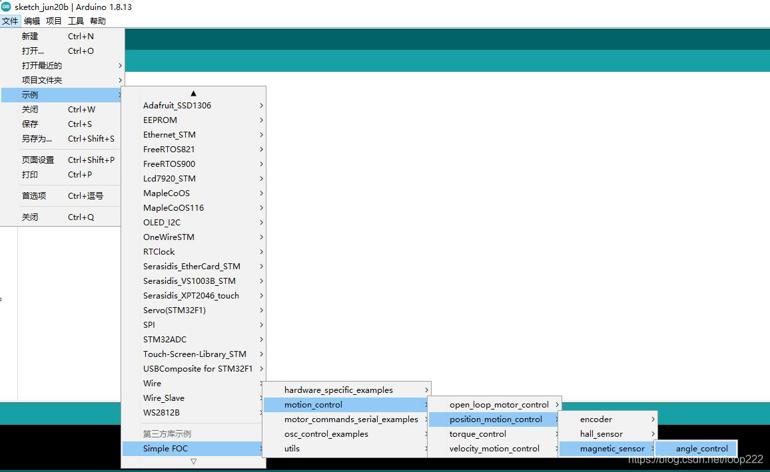Screen dimensions: 770x472
Task: Open motor_commands_serial_examples submenu
Action: 347,419
